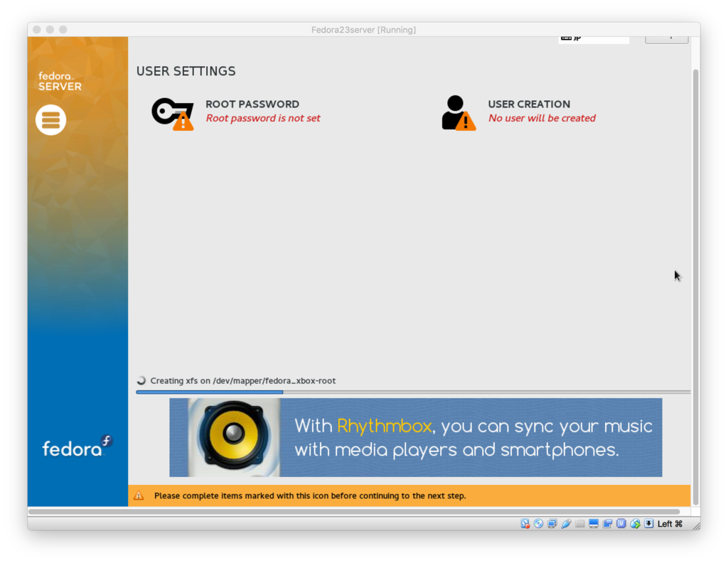This screenshot has width=728, height=563.
Task: Open the Root Password key icon
Action: point(172,114)
